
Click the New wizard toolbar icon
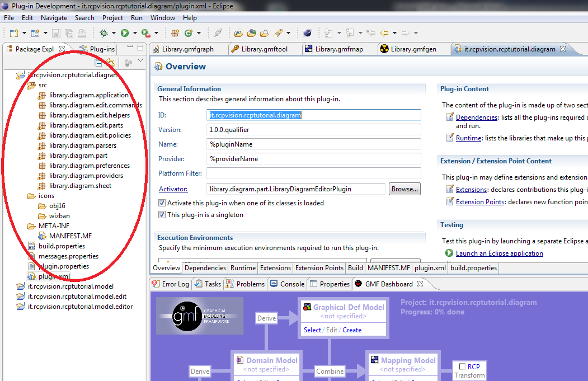(13, 34)
